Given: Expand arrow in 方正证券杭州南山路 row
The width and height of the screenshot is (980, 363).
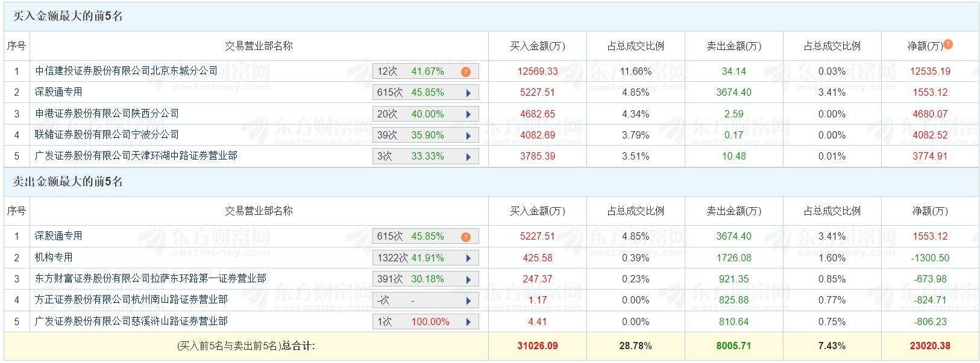Looking at the screenshot, I should click(x=468, y=300).
